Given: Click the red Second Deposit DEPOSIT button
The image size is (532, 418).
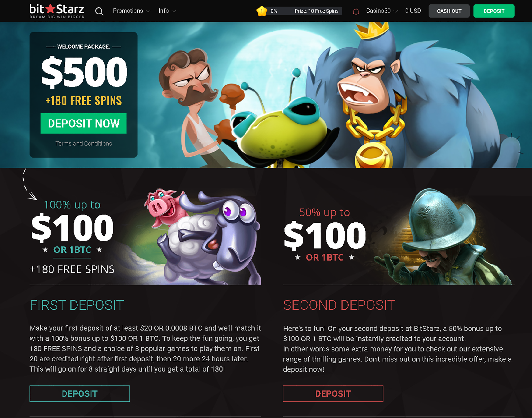Looking at the screenshot, I should (x=333, y=393).
